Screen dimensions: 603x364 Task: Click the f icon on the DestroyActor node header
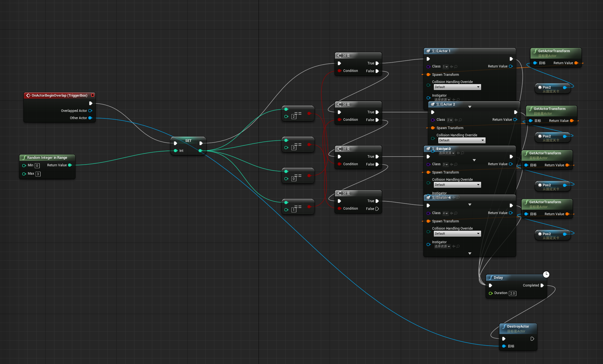505,327
